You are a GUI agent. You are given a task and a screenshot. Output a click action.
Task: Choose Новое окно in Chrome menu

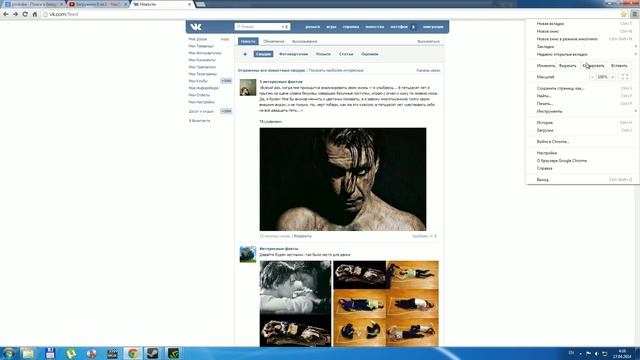coord(582,31)
